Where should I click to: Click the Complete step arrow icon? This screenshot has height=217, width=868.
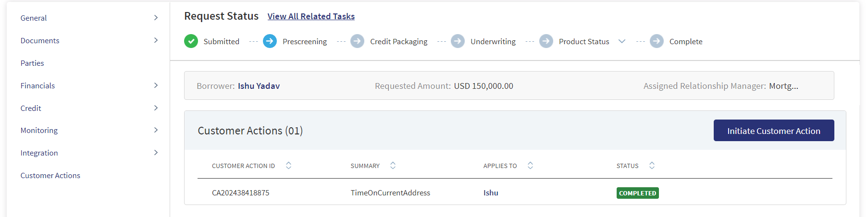pyautogui.click(x=657, y=41)
